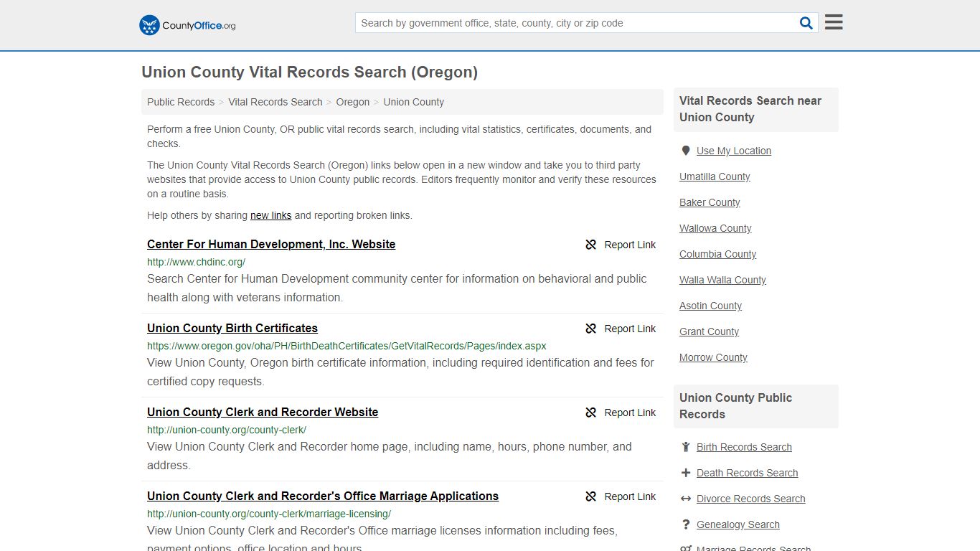Click the magnifying glass search icon

pyautogui.click(x=806, y=23)
